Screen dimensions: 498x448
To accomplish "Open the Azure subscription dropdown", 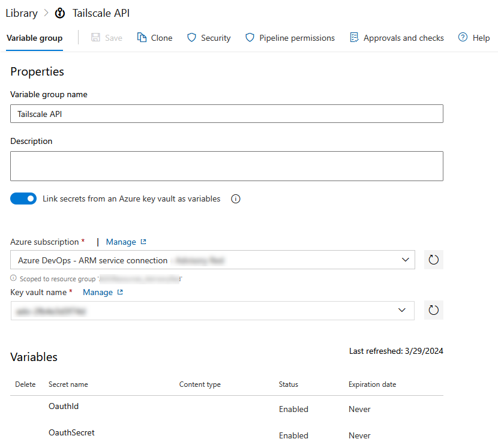I will click(212, 260).
